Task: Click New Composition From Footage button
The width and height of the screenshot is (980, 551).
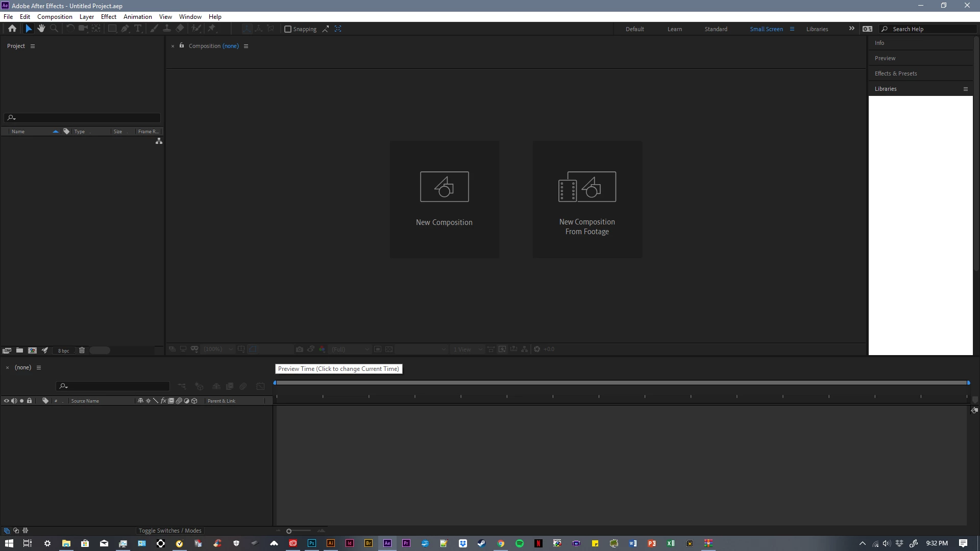Action: coord(587,199)
